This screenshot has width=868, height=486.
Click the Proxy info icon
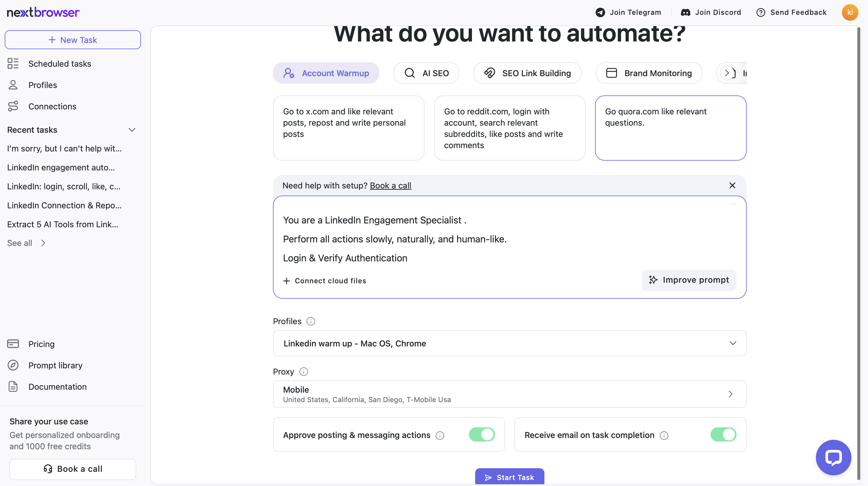(x=304, y=372)
